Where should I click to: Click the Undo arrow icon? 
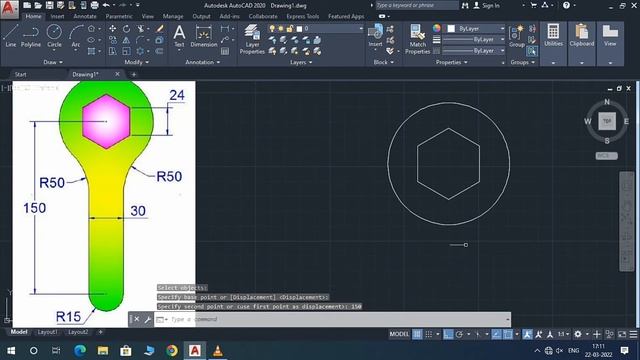tap(106, 5)
